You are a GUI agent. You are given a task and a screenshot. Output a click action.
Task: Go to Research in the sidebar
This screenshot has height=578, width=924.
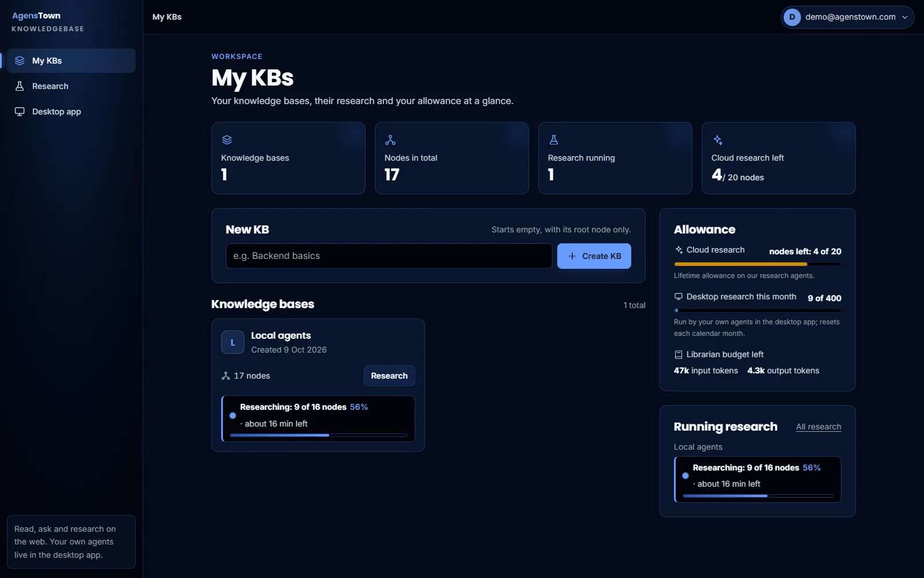point(72,86)
